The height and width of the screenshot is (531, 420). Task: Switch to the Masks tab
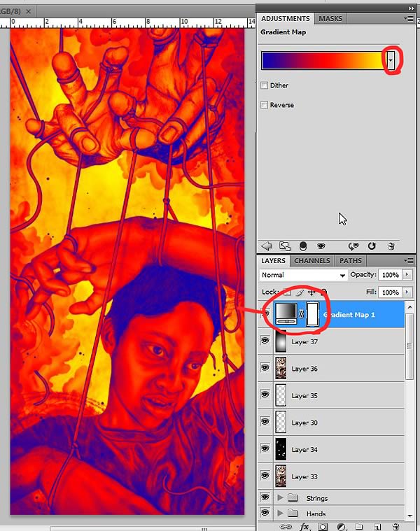(330, 19)
